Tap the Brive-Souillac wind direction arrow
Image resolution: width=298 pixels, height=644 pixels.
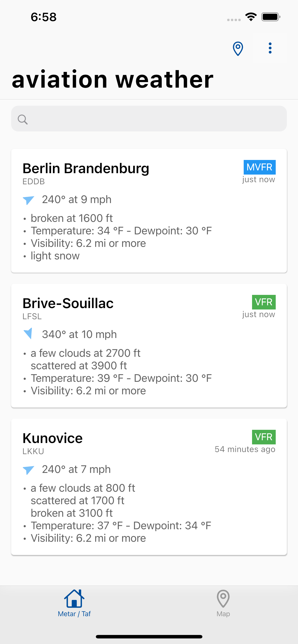[28, 334]
